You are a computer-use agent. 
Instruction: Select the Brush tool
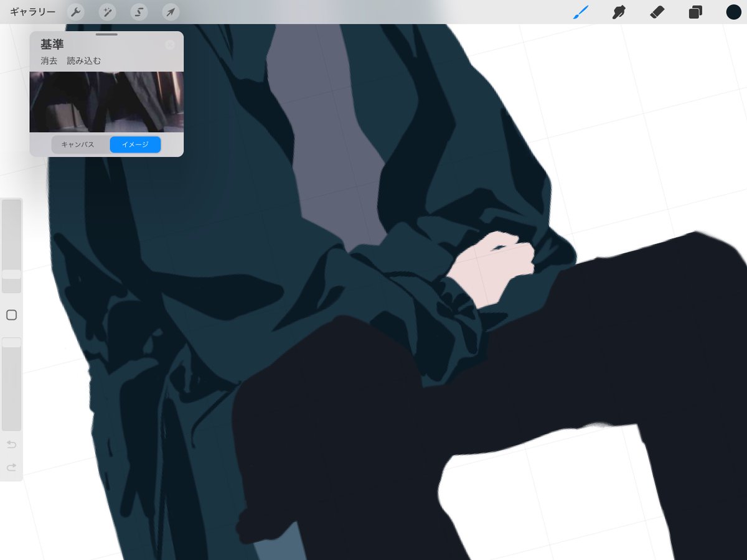(x=580, y=12)
